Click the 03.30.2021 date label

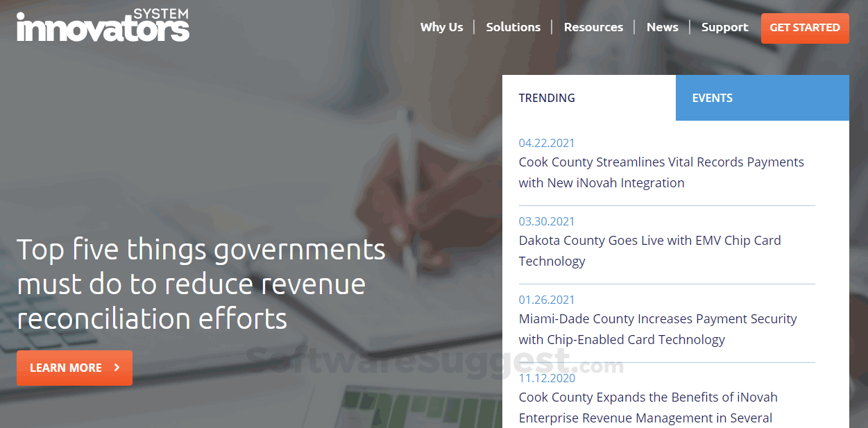point(547,221)
